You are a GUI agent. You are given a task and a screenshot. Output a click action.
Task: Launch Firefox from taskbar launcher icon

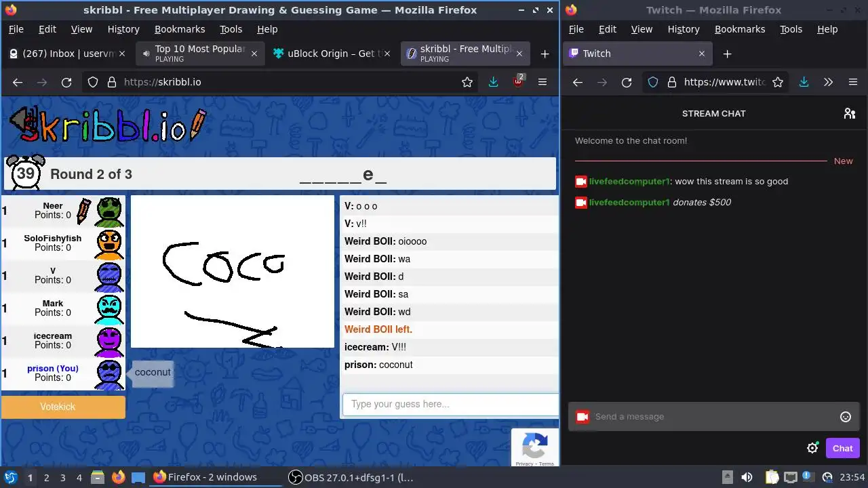(x=118, y=477)
